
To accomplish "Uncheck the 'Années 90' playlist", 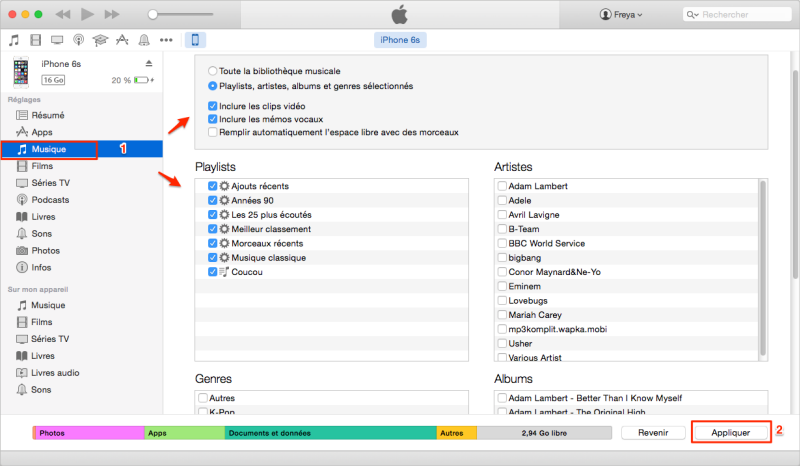I will (x=212, y=201).
